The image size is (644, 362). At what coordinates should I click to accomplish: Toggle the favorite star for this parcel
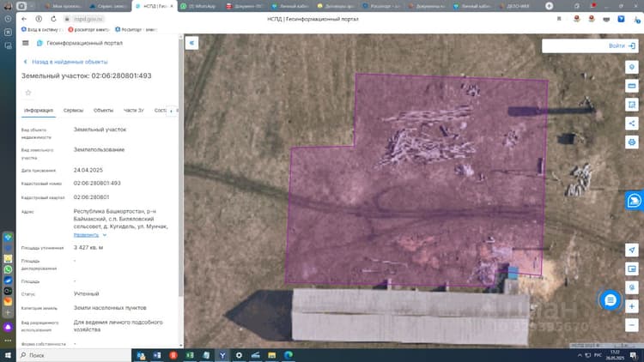pyautogui.click(x=28, y=93)
